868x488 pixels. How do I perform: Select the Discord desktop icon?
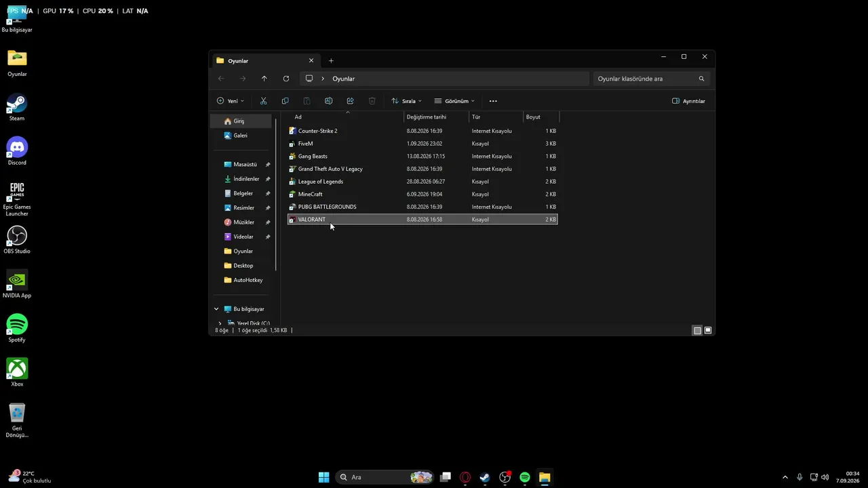point(17,151)
